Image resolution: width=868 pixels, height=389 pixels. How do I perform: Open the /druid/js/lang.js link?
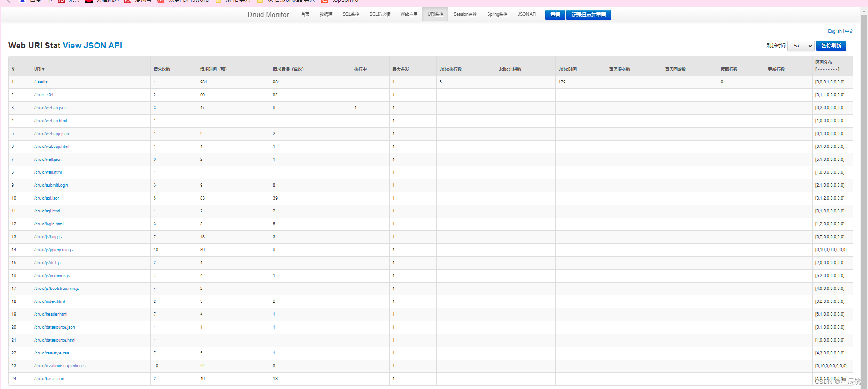[48, 237]
